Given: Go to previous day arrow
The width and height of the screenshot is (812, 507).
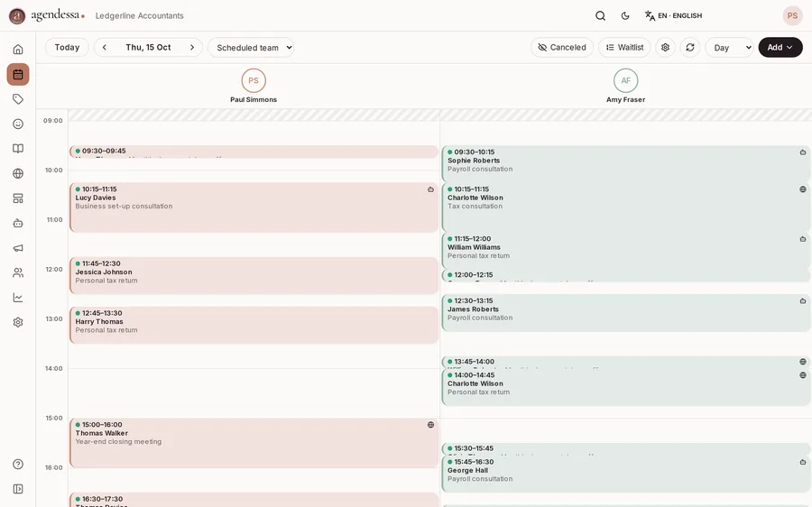Looking at the screenshot, I should (104, 47).
